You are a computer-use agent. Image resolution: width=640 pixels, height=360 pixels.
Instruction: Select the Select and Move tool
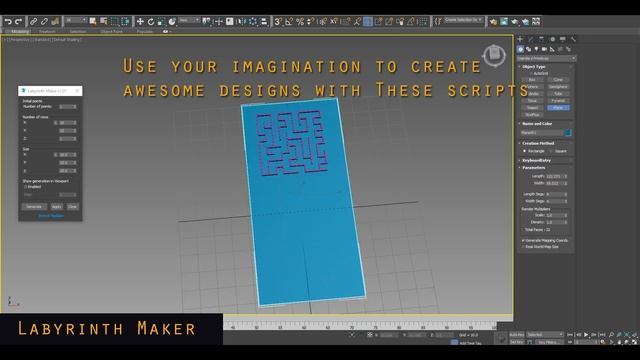pos(140,21)
